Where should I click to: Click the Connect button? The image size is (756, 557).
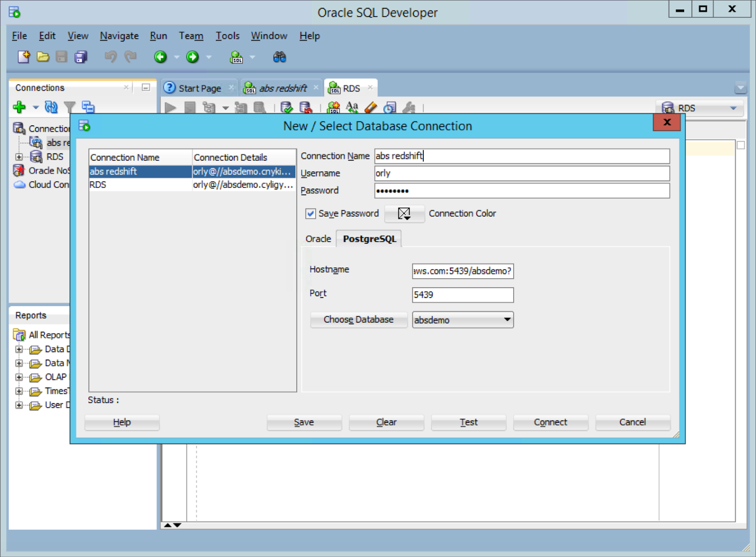(x=550, y=422)
